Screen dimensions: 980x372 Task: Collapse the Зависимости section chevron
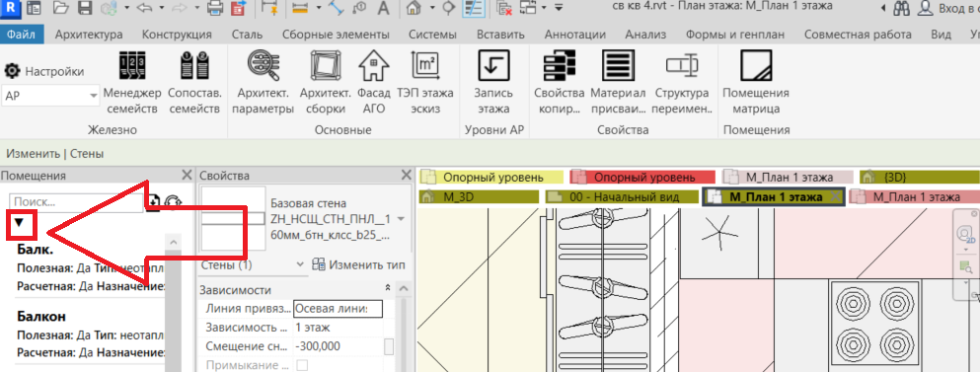(388, 288)
